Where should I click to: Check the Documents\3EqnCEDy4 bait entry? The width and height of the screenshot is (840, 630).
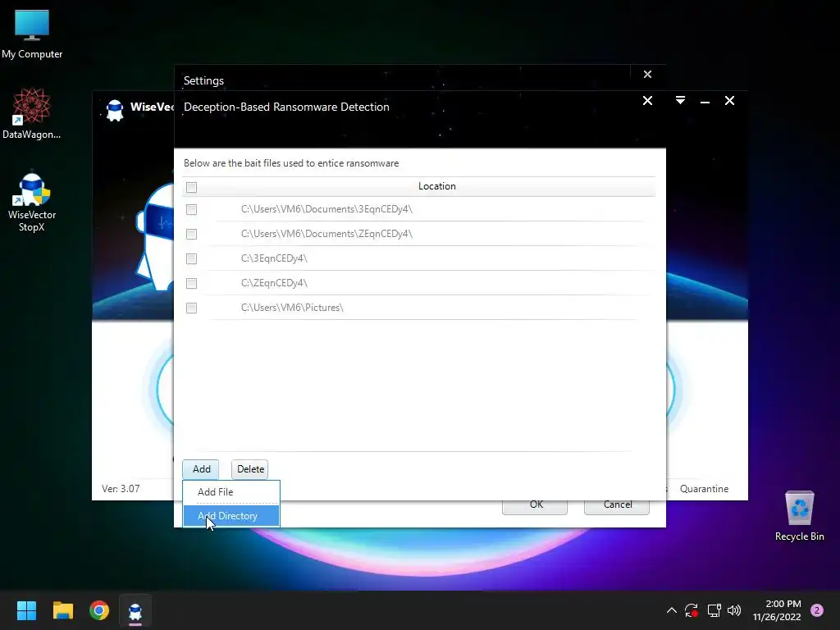(x=191, y=209)
